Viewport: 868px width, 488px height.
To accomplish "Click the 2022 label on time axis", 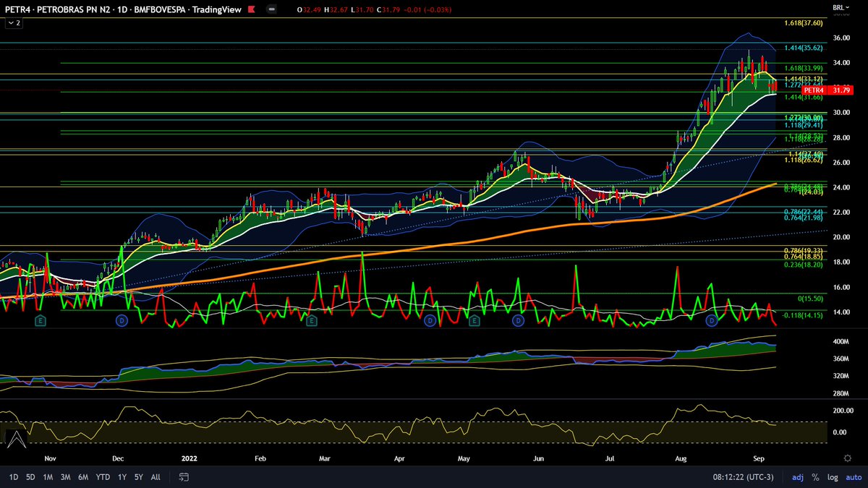I will pyautogui.click(x=190, y=458).
